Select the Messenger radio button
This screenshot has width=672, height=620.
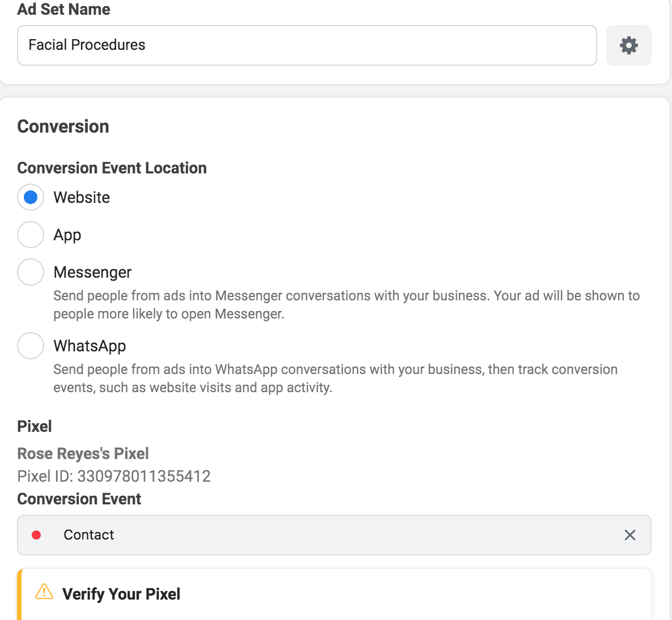[31, 272]
